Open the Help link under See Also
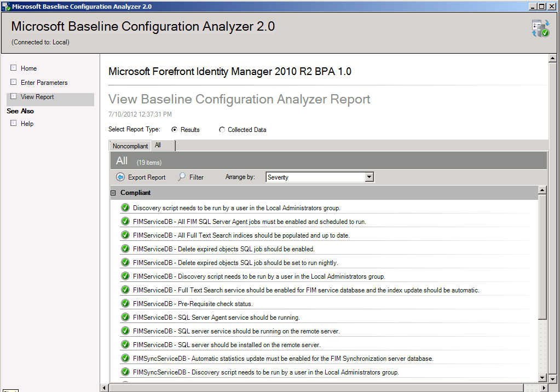 pyautogui.click(x=27, y=124)
